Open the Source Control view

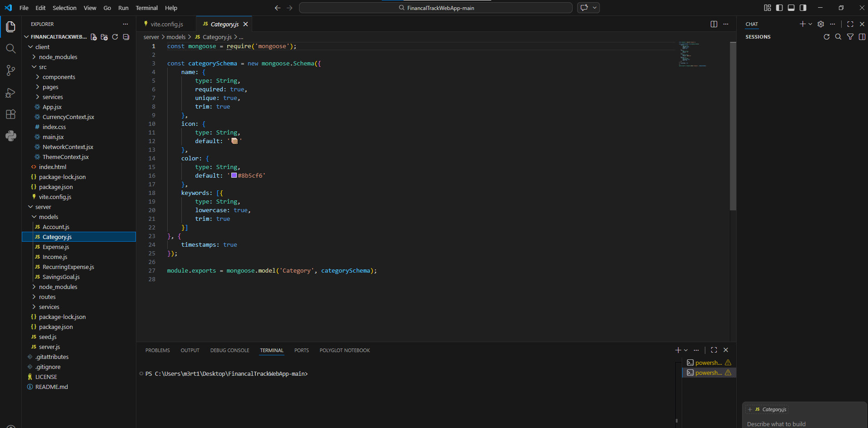coord(10,70)
